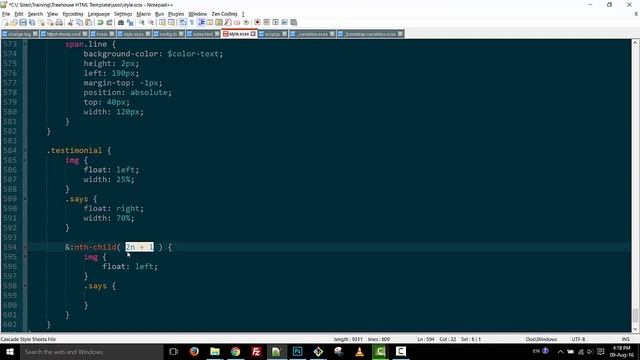This screenshot has height=360, width=640.
Task: Click the Synchronize Horizontal Scrolling icon
Action: (171, 22)
